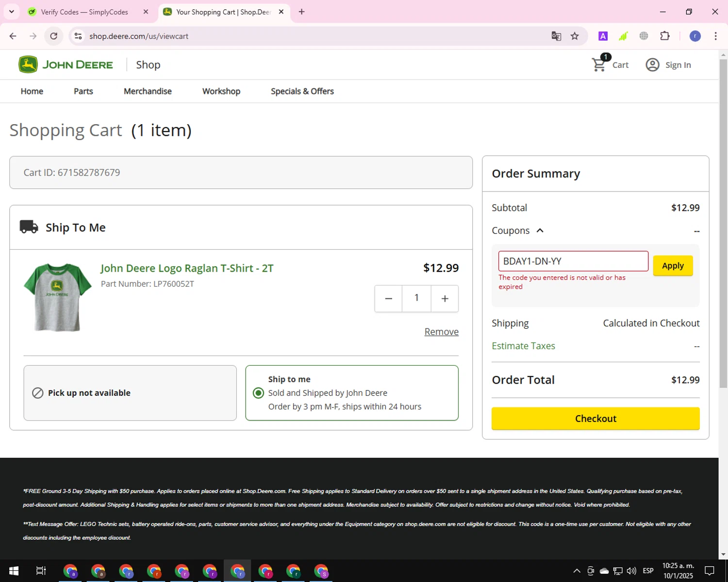728x582 pixels.
Task: Click the coupon code input field
Action: 573,261
